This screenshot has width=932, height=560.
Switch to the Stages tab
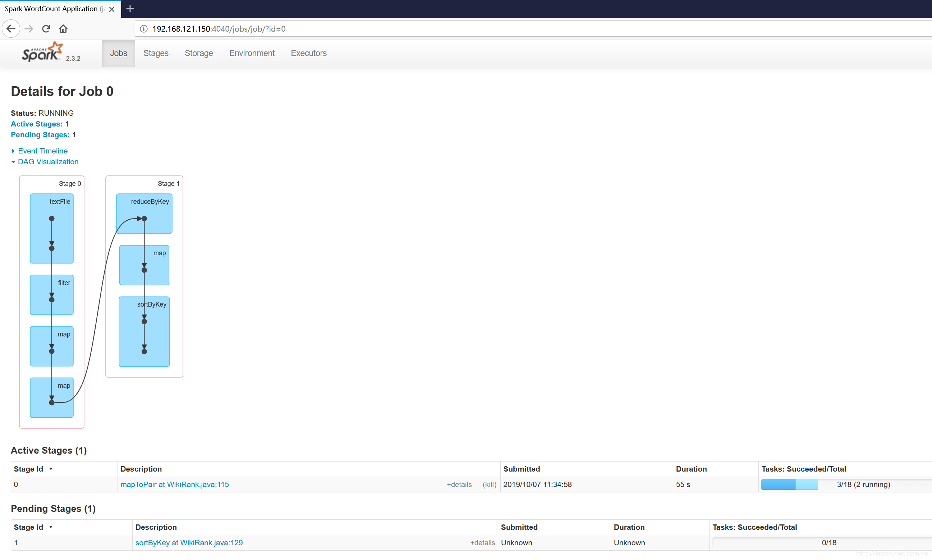(156, 53)
